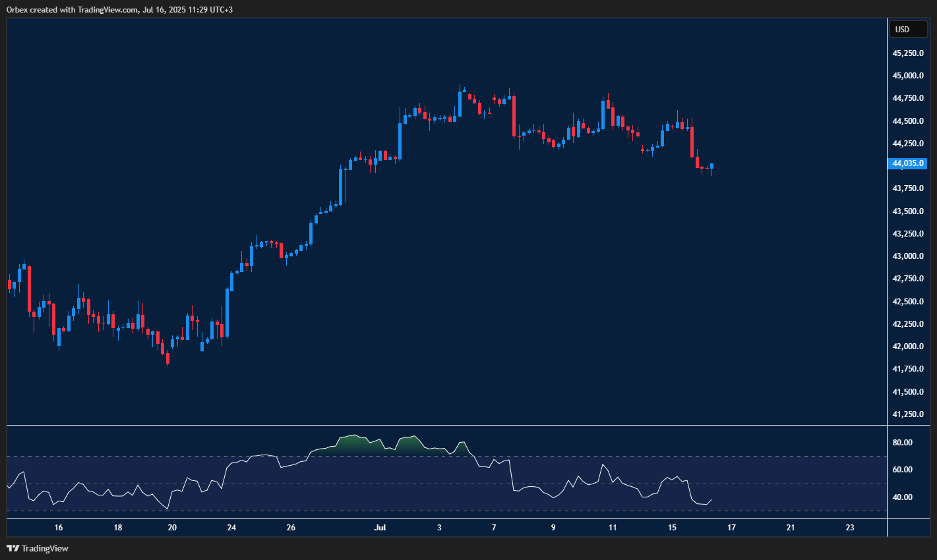Click the current price tag 44,035.0
The width and height of the screenshot is (937, 560).
908,163
